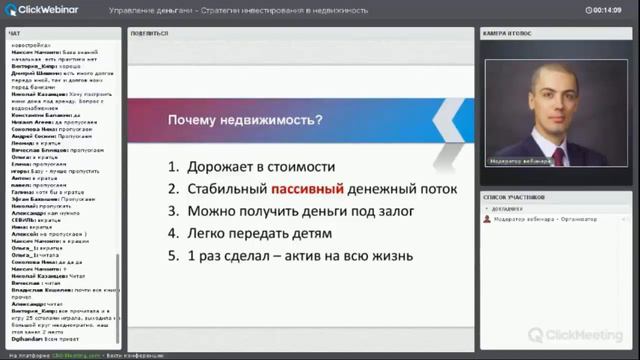The image size is (640, 360).
Task: Click the ClickWebinar logo in the header
Action: 41,10
